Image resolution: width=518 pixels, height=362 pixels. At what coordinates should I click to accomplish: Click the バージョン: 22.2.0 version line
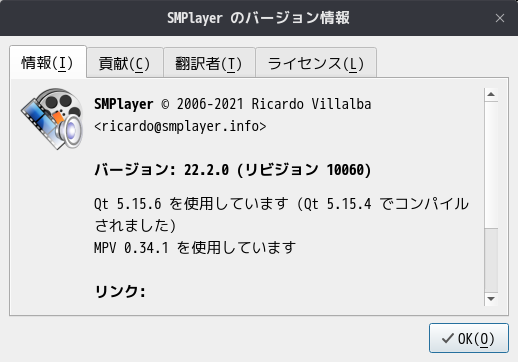(233, 170)
